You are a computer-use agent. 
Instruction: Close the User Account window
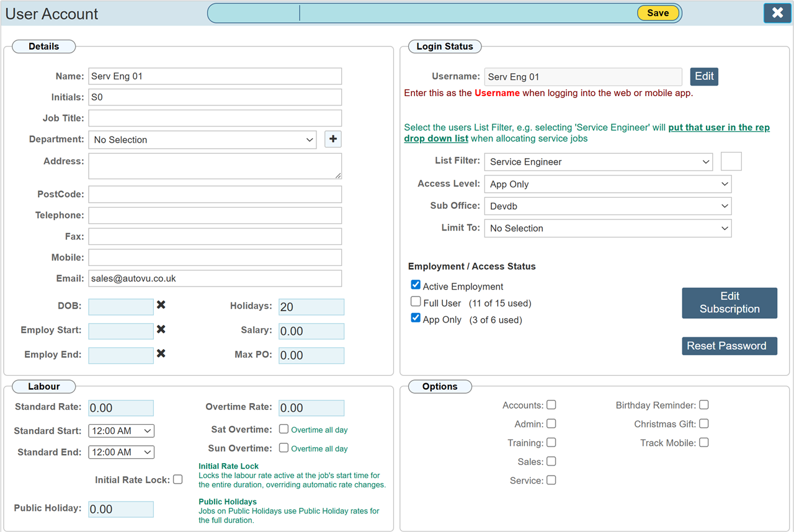777,12
